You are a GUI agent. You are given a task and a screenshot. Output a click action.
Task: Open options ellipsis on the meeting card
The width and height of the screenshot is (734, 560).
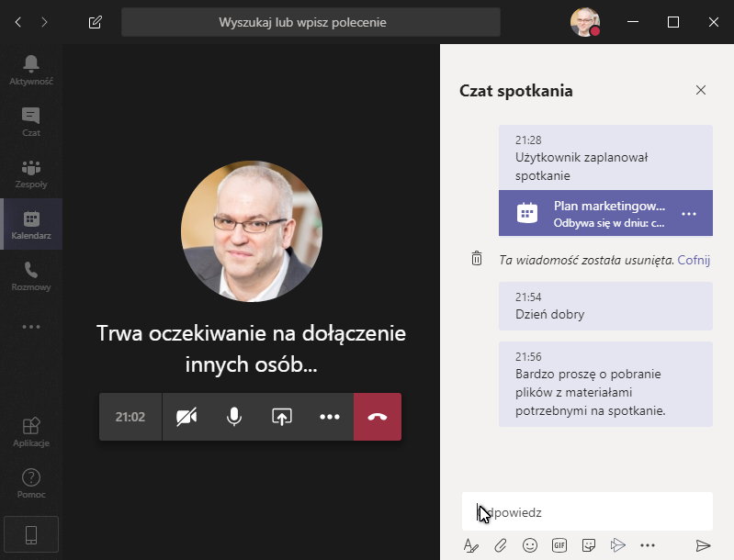tap(689, 214)
